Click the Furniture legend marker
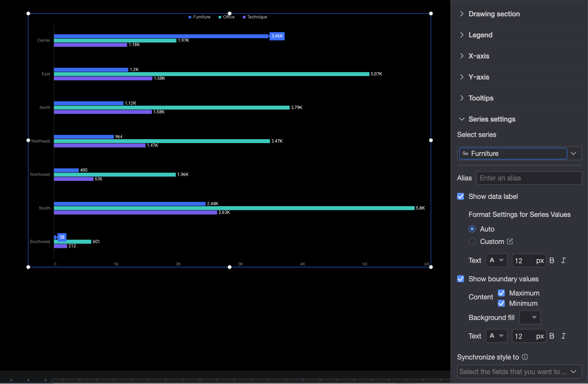 point(190,17)
